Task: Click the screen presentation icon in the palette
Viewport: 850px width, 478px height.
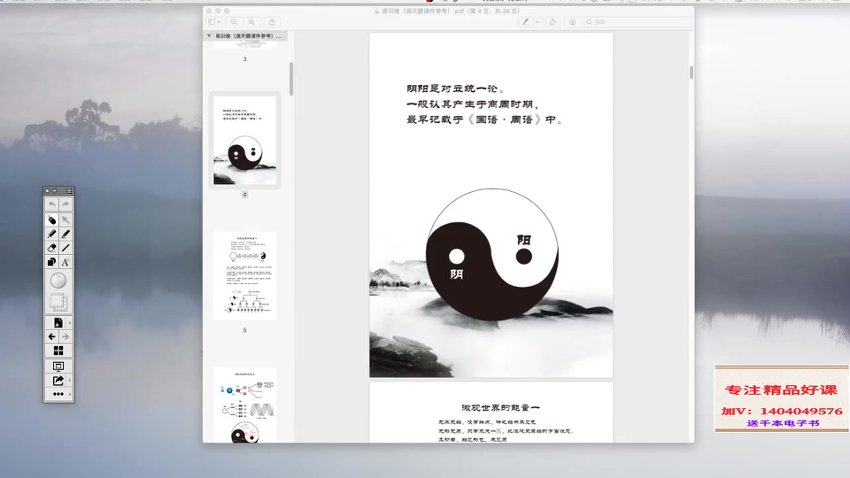Action: (x=58, y=366)
